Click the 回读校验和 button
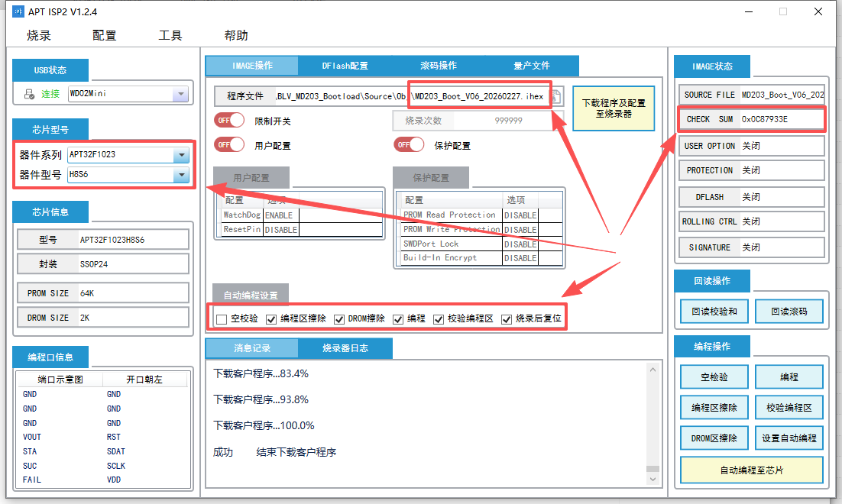The height and width of the screenshot is (504, 842). pyautogui.click(x=714, y=311)
